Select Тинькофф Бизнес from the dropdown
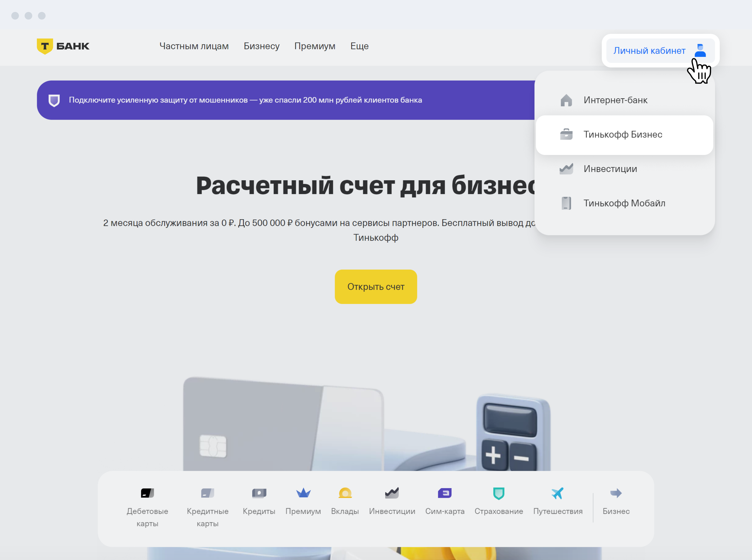 click(x=624, y=135)
